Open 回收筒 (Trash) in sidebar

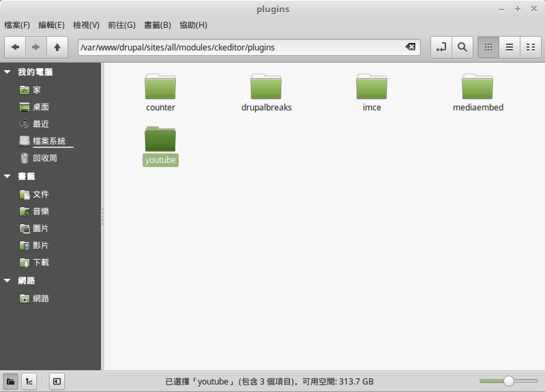pos(38,158)
